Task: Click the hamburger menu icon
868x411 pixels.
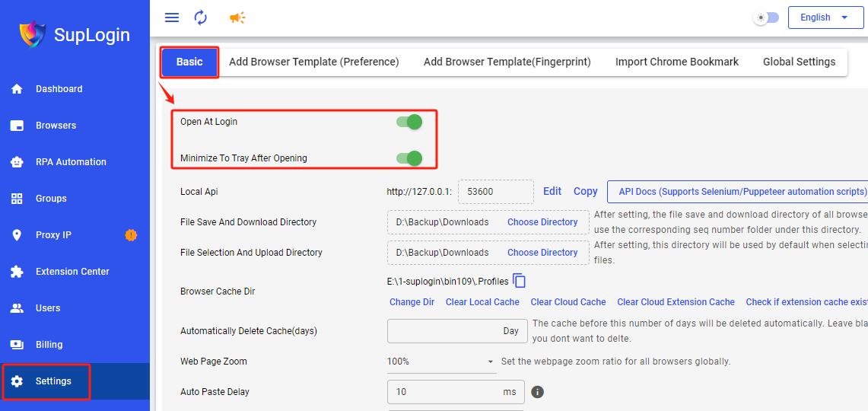Action: [172, 18]
